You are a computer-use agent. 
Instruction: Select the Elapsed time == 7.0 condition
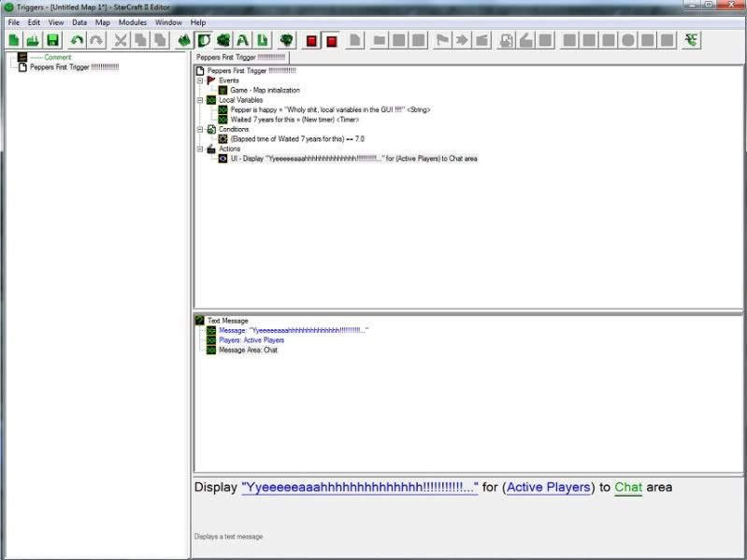(297, 139)
